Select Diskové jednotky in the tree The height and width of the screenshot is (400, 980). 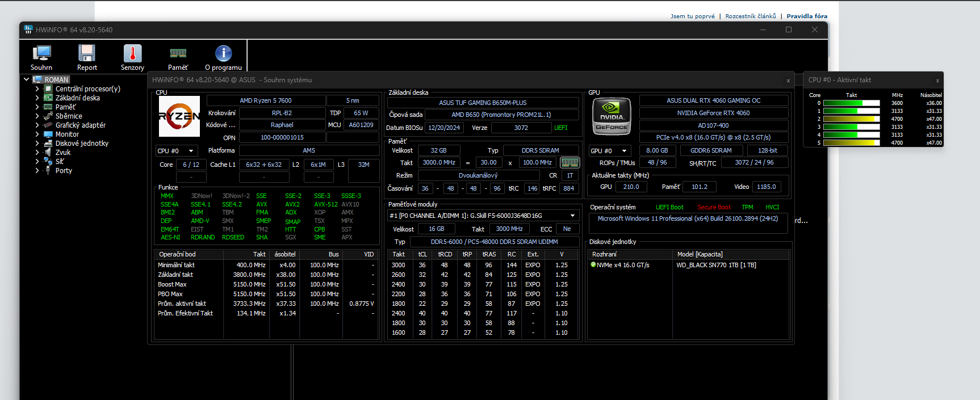(x=82, y=144)
